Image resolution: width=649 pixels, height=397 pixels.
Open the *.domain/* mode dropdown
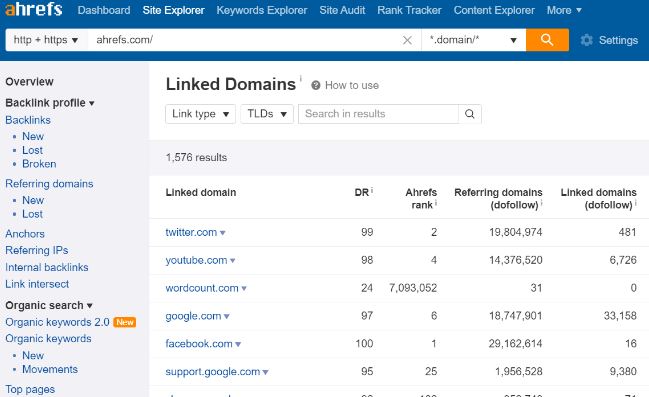[474, 40]
